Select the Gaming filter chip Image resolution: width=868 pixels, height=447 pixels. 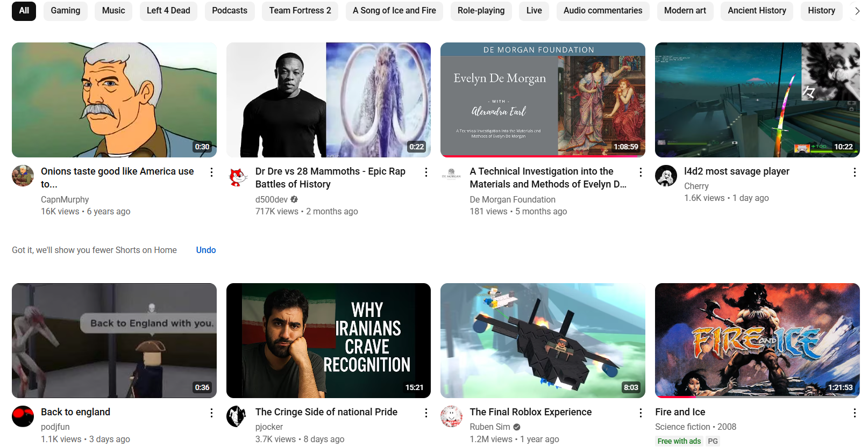click(66, 11)
